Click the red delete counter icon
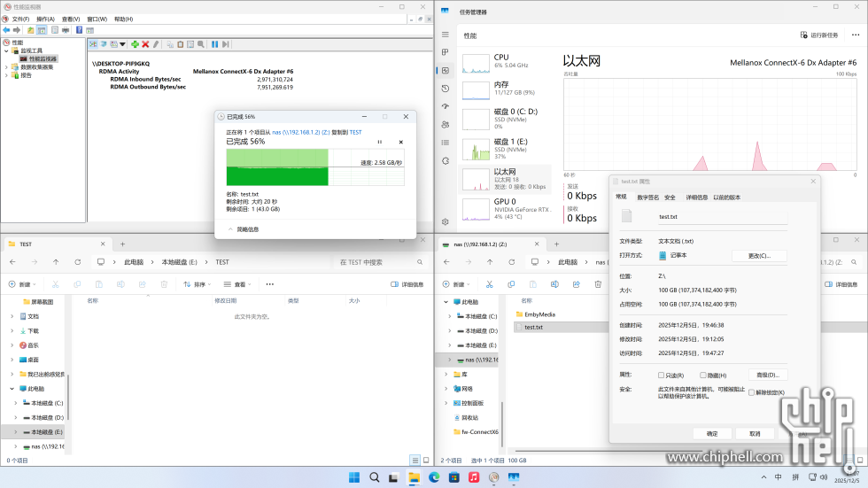 click(145, 44)
